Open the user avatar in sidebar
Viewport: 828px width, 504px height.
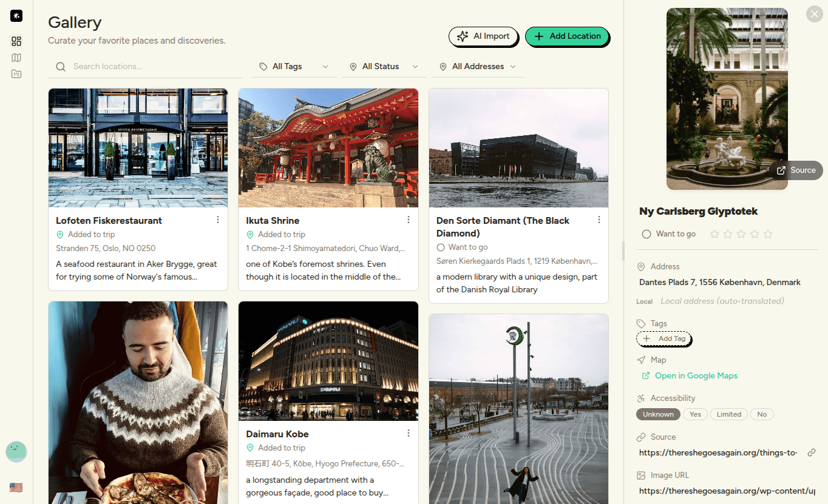pyautogui.click(x=16, y=452)
